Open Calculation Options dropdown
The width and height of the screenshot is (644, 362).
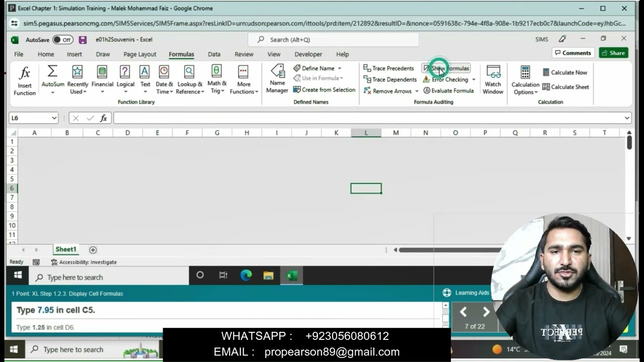[525, 80]
